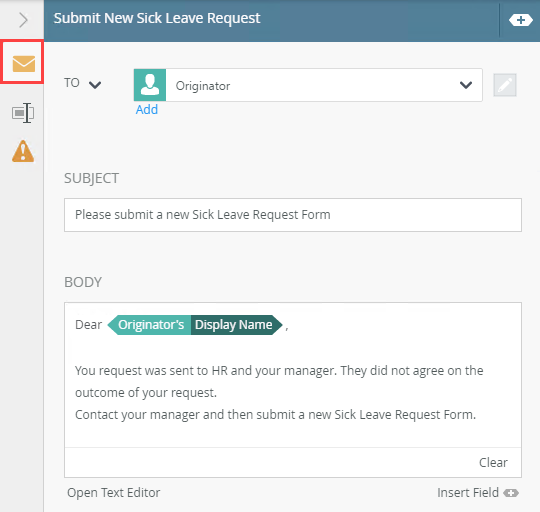Open the Email tab envelope icon
Screen dimensions: 540x512
[x=23, y=64]
